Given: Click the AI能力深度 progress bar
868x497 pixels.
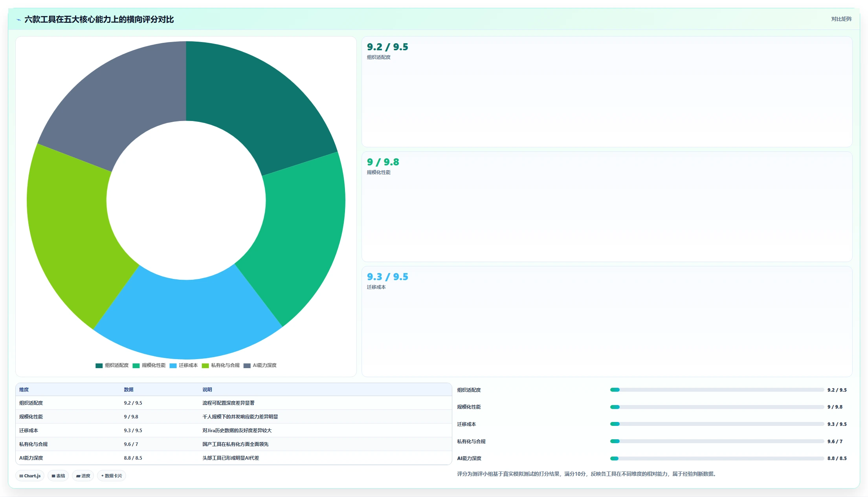Looking at the screenshot, I should tap(717, 458).
